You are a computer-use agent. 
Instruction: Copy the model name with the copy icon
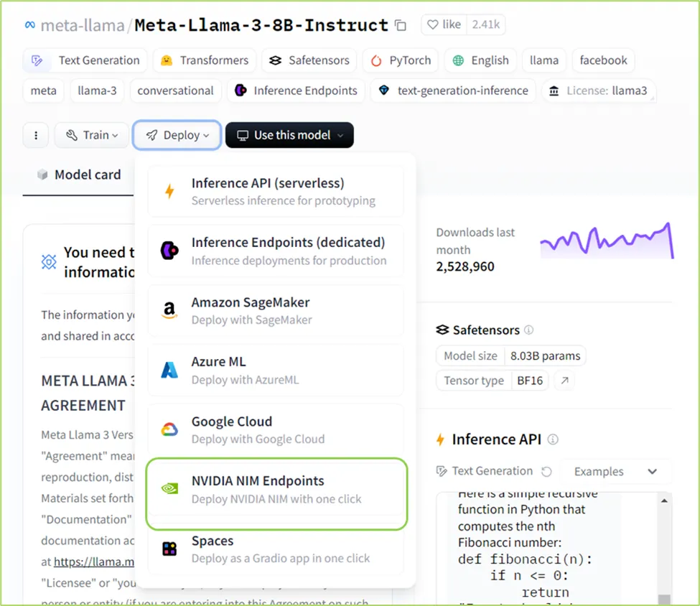point(401,25)
